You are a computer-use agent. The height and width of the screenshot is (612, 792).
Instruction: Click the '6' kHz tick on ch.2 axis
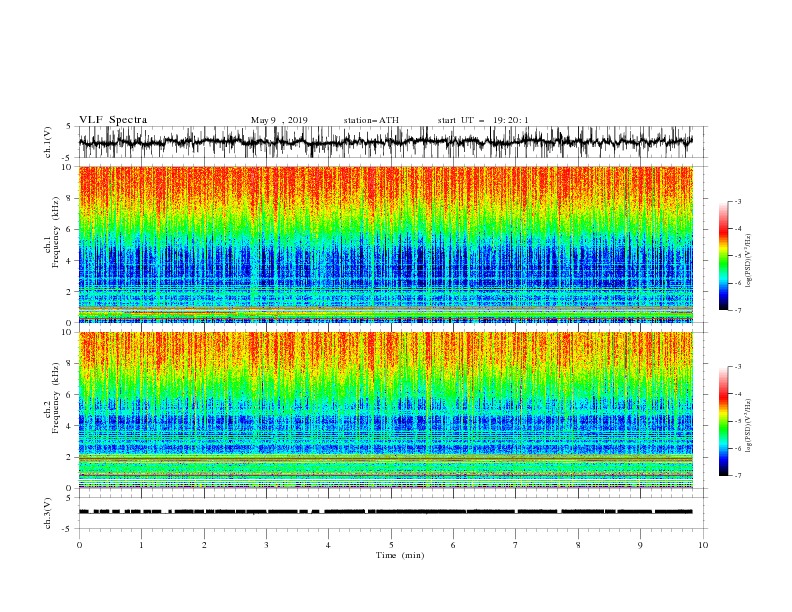click(70, 395)
